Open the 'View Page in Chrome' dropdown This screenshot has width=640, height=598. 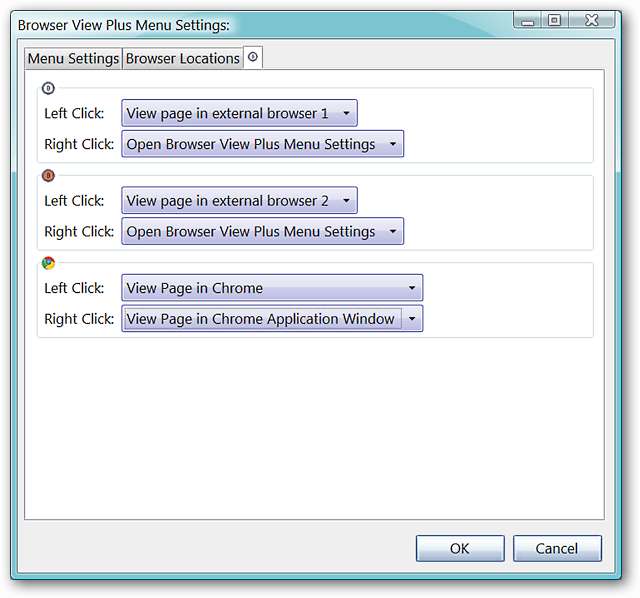point(272,288)
